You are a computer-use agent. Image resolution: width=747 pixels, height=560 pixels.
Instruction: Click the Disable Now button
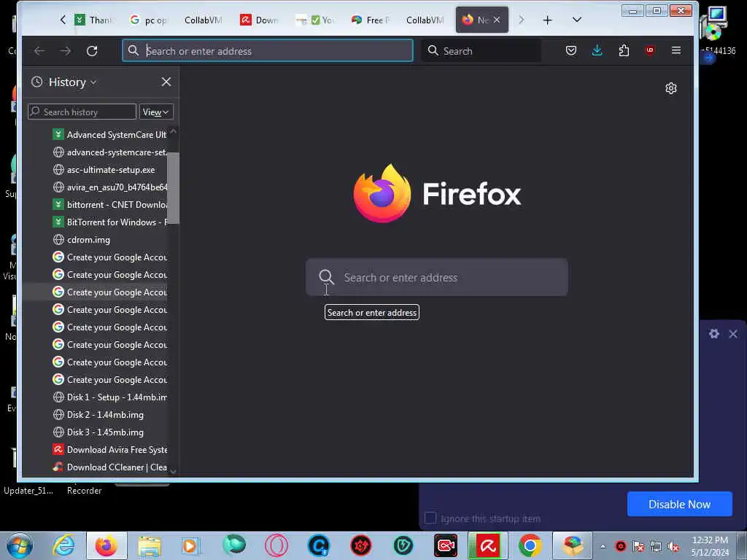tap(679, 504)
